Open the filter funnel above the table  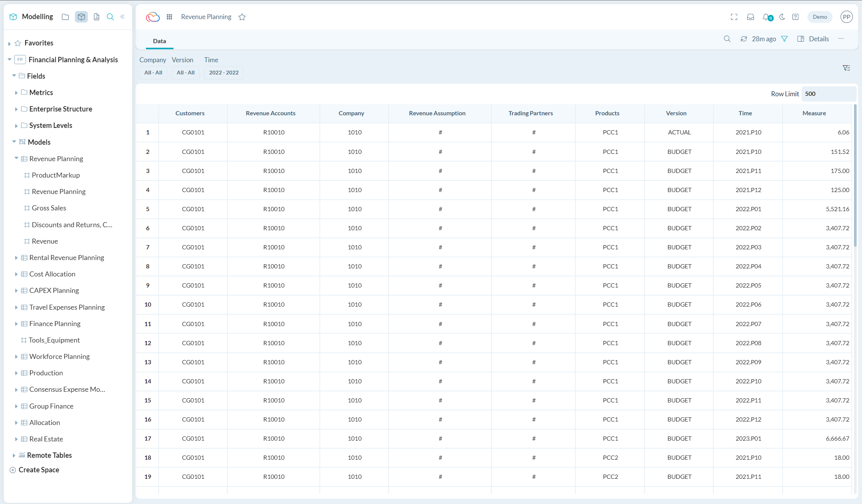pyautogui.click(x=846, y=68)
